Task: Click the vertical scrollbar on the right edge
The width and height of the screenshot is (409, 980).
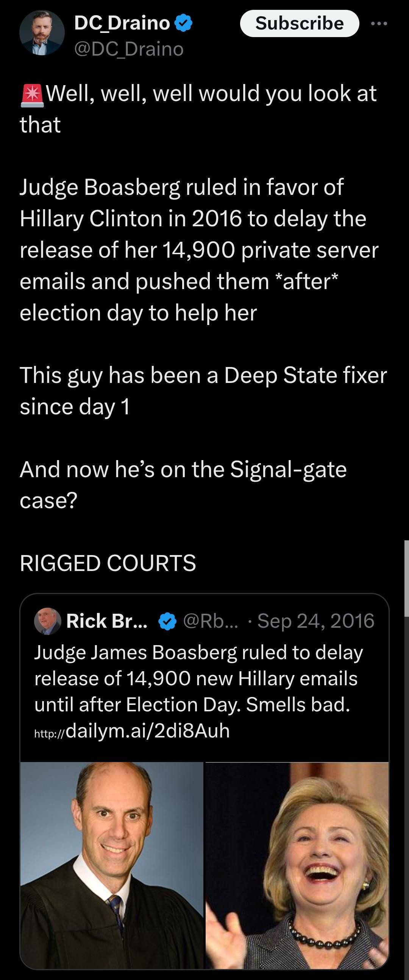Action: click(406, 578)
